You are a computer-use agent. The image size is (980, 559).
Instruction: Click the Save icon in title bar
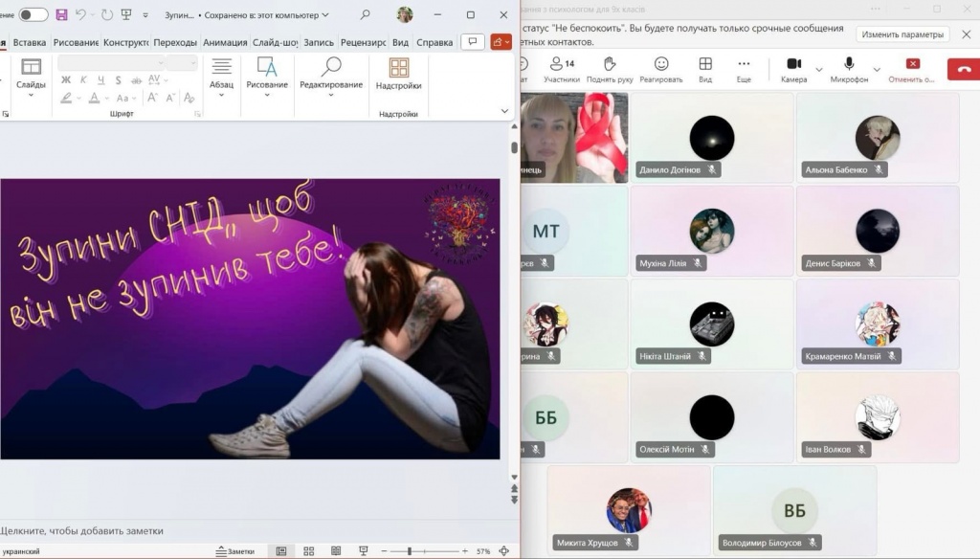click(61, 14)
